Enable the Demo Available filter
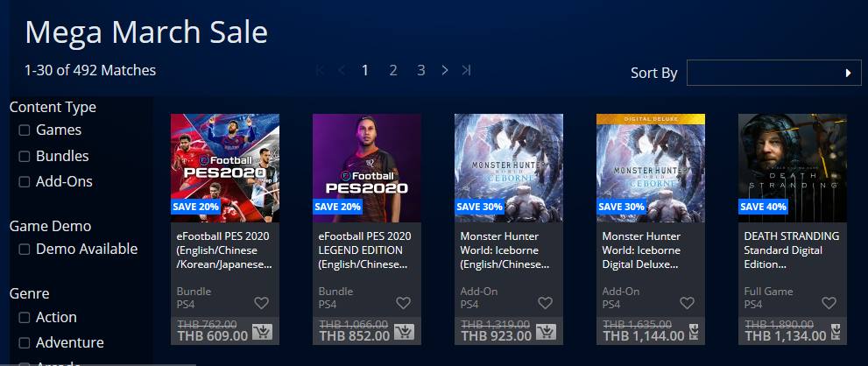The height and width of the screenshot is (366, 868). point(25,250)
